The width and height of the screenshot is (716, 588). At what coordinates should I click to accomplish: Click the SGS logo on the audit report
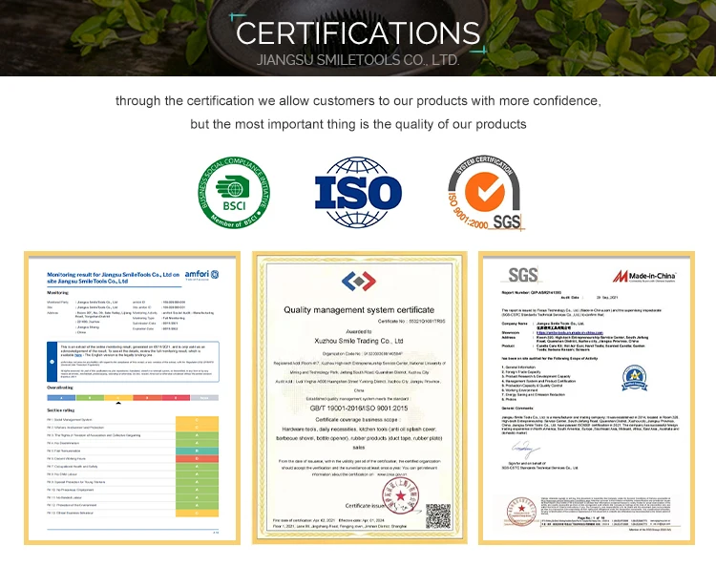(x=523, y=275)
